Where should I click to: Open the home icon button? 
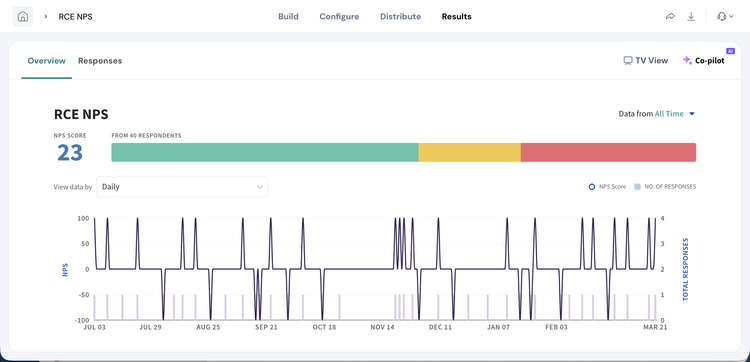(x=22, y=16)
